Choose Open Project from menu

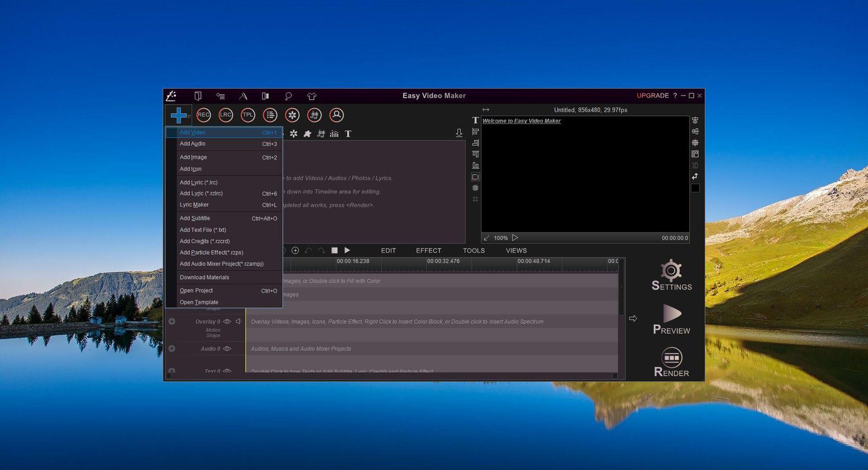[224, 290]
